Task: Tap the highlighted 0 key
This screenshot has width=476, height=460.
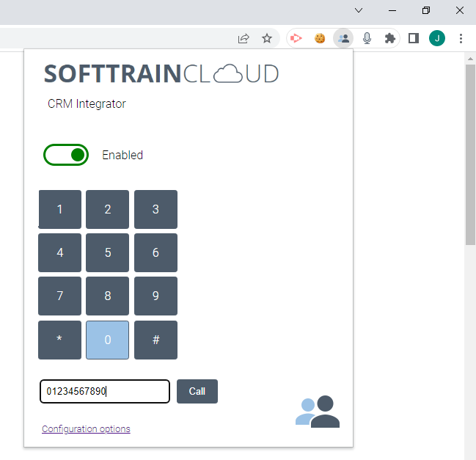Action: tap(108, 340)
